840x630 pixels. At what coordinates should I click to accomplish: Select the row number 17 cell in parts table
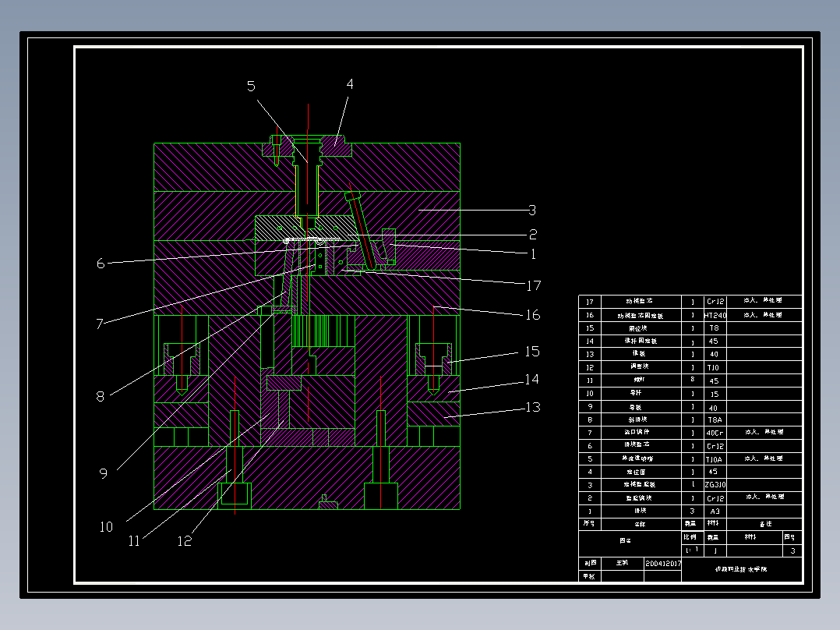(x=590, y=302)
